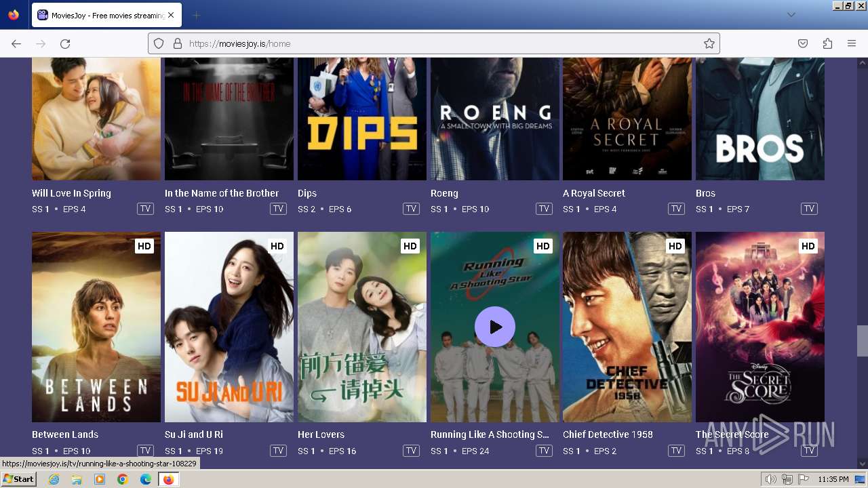Launch Chrome from taskbar
Viewport: 868px width, 488px height.
(123, 479)
